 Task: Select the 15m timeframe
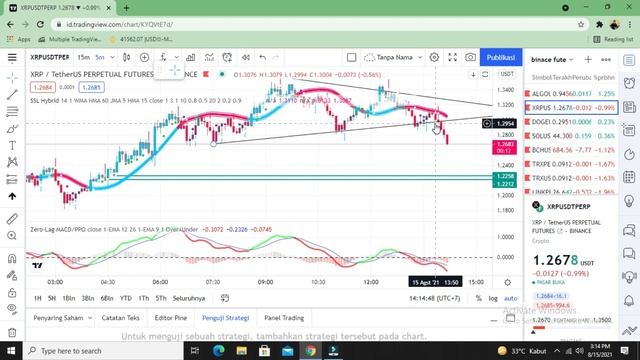84,58
